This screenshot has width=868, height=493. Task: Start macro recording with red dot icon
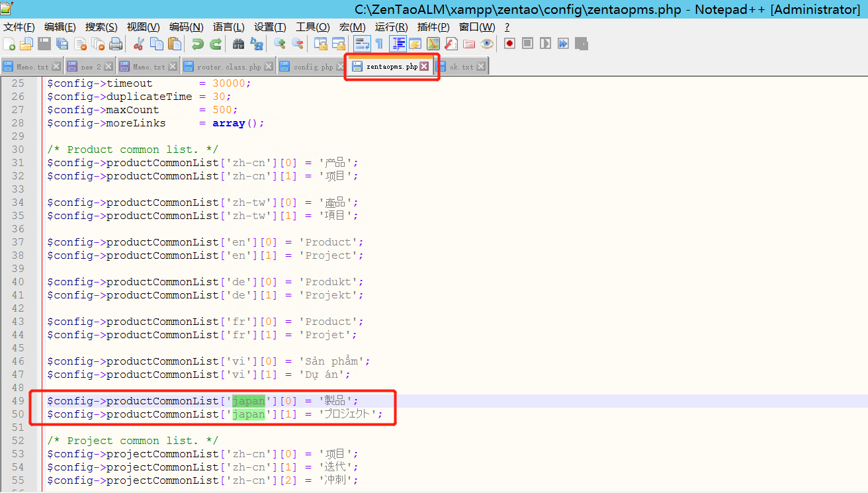[509, 44]
